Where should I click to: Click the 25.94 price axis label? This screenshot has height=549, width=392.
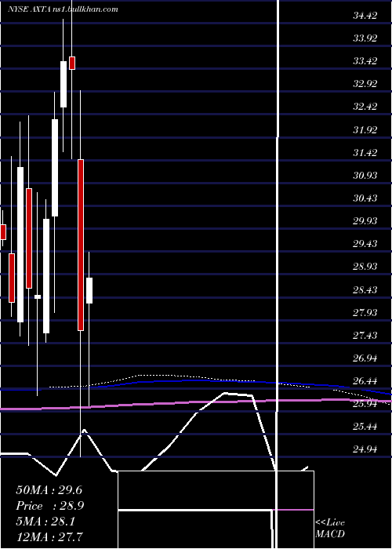point(365,404)
